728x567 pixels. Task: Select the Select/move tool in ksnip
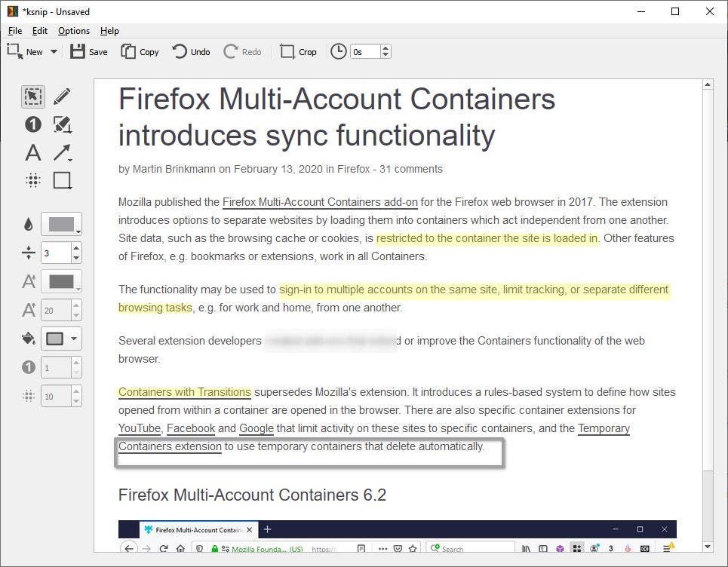click(x=33, y=97)
